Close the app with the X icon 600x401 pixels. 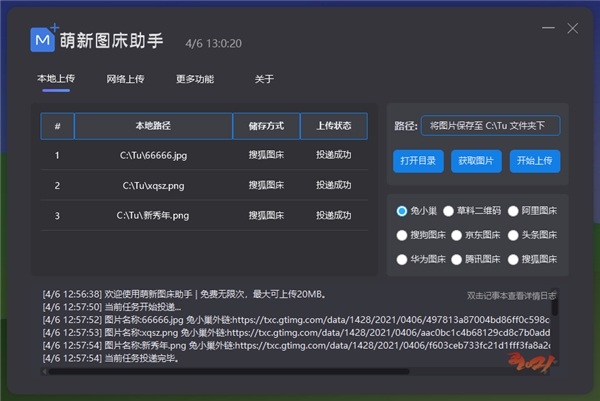coord(573,28)
